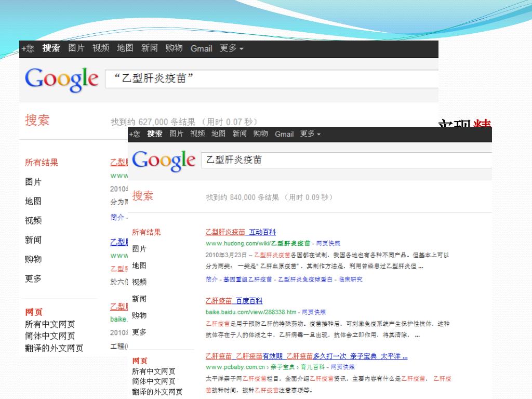Expand 更多 in the front window sidebar
Image resolution: width=532 pixels, height=399 pixels.
139,332
